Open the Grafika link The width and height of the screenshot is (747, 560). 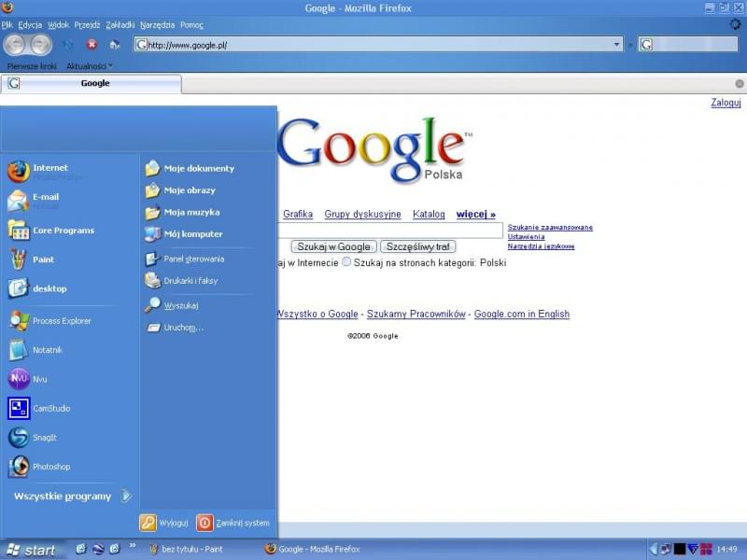(x=298, y=214)
